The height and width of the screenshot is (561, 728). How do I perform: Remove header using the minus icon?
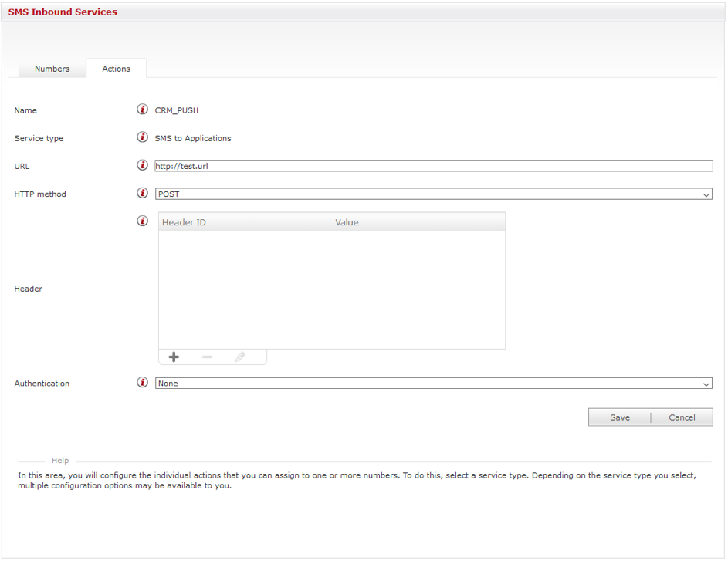click(207, 357)
